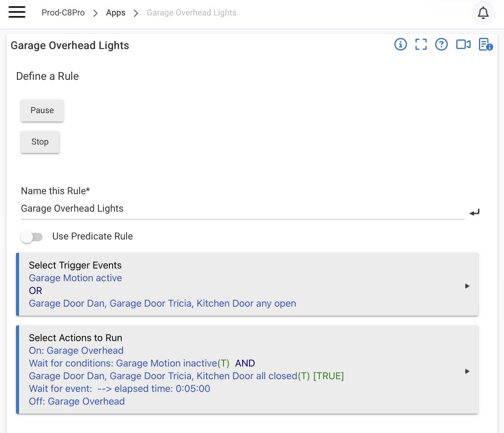Toggle fullscreen view icon
Image resolution: width=504 pixels, height=433 pixels.
click(421, 44)
